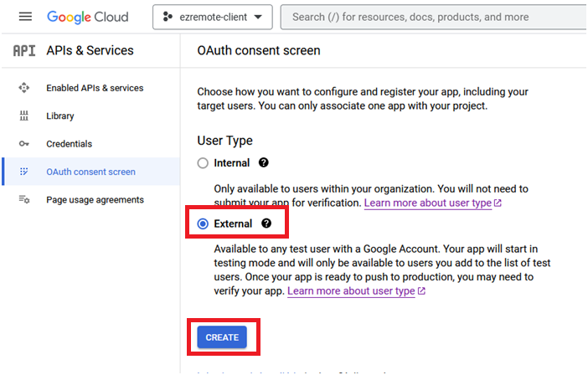
Task: Click the CREATE button
Action: (222, 337)
